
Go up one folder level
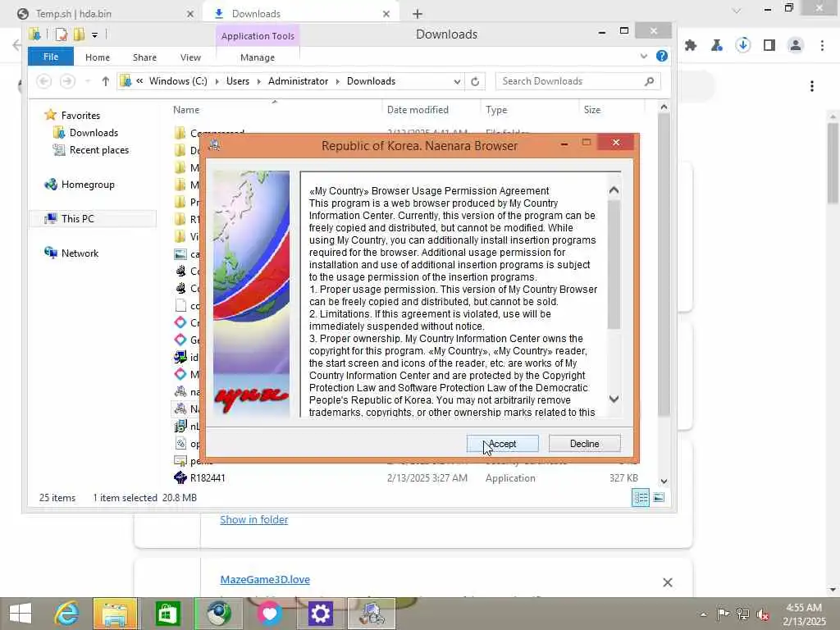tap(106, 81)
